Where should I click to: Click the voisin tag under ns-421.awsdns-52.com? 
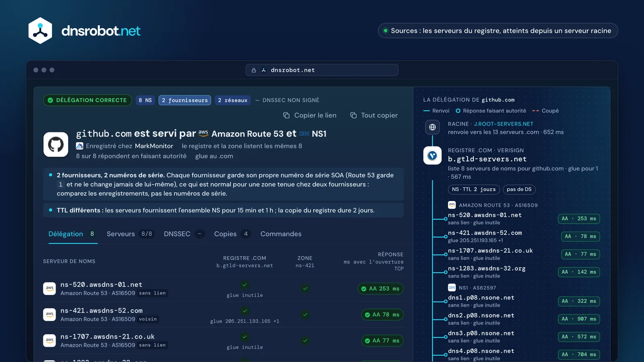[x=148, y=319]
